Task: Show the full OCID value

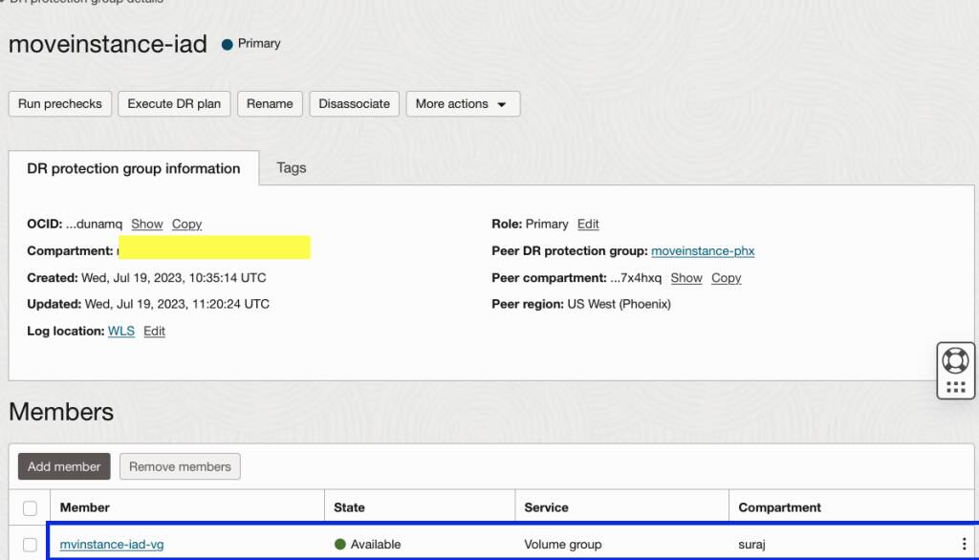Action: (x=146, y=225)
